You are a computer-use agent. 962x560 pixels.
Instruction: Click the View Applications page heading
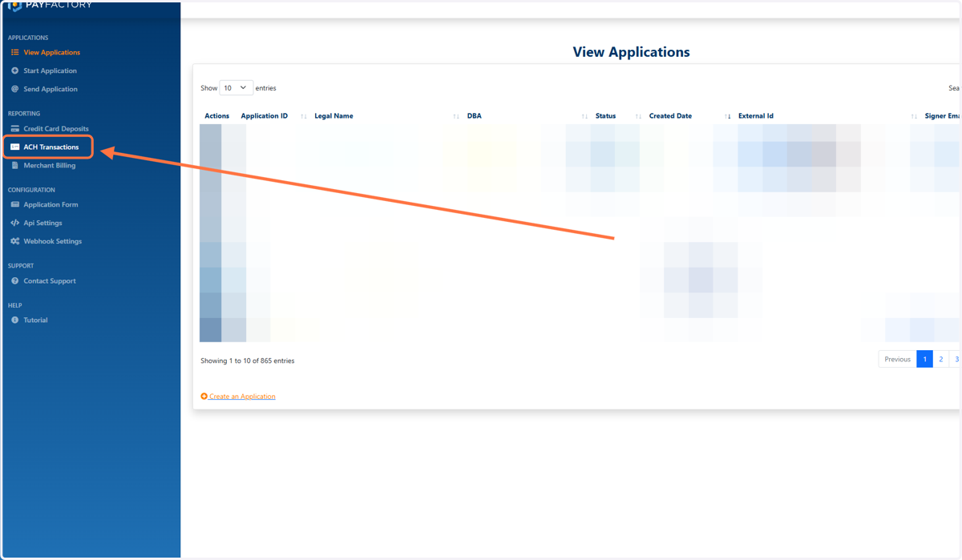click(631, 52)
